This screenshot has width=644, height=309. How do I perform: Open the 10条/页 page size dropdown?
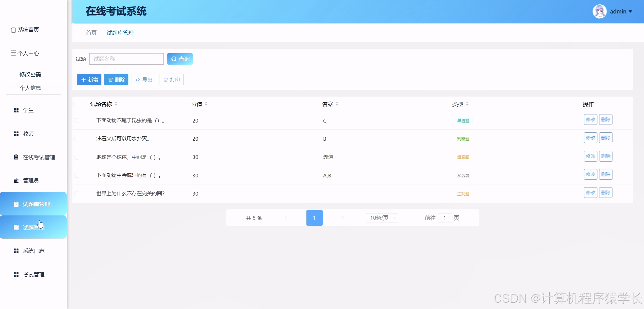382,218
